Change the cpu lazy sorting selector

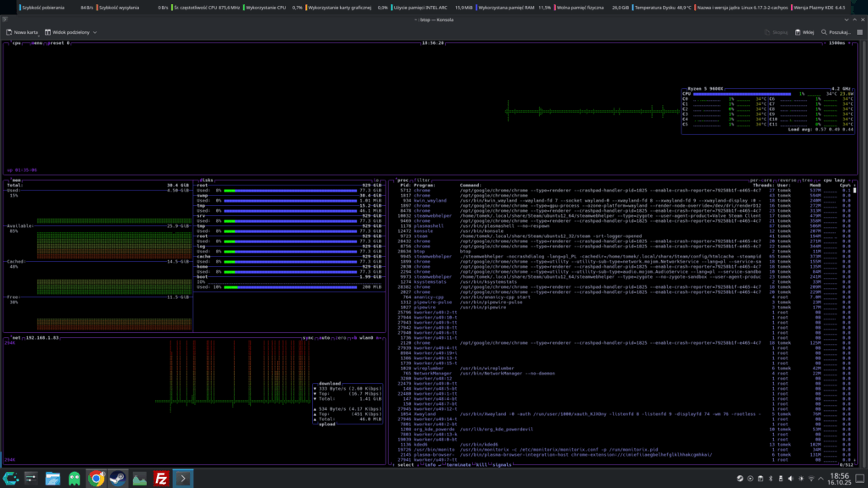click(x=834, y=180)
